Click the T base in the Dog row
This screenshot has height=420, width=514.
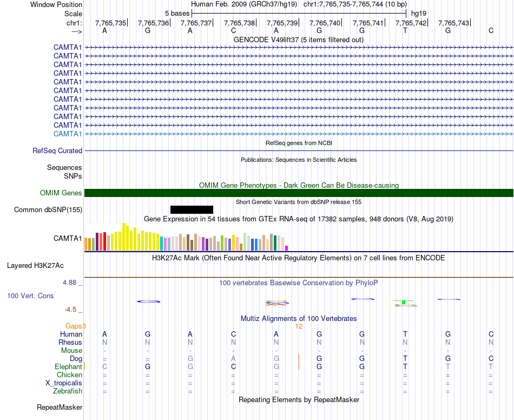(x=405, y=358)
